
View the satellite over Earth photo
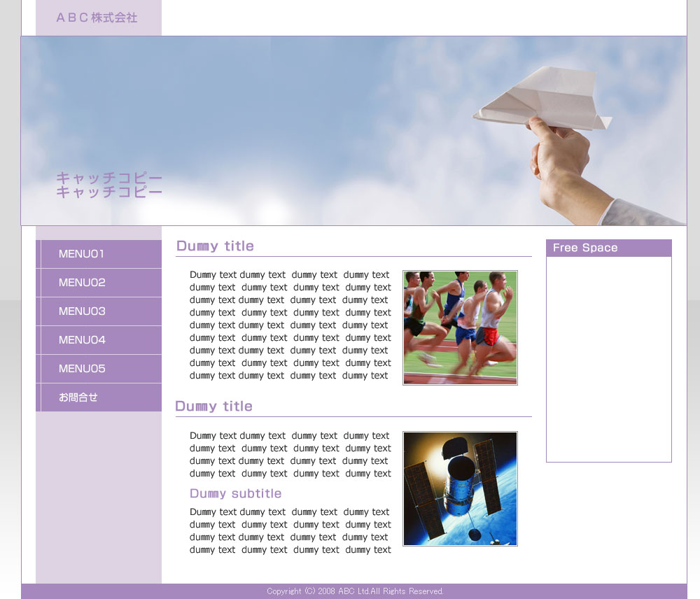[x=461, y=488]
